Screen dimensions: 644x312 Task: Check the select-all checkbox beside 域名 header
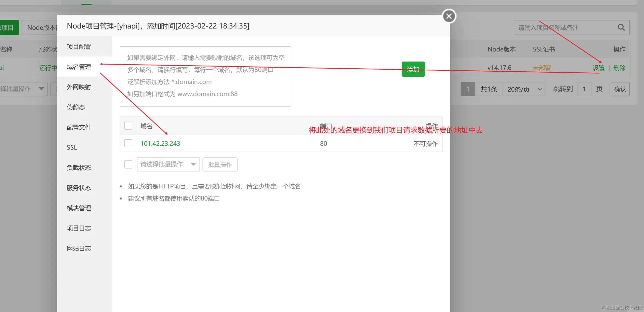click(x=128, y=126)
